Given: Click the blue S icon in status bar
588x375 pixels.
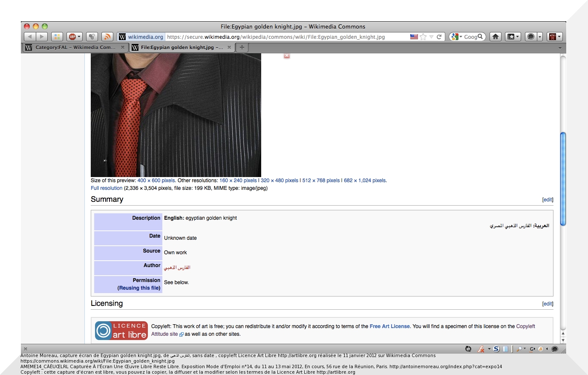Looking at the screenshot, I should (496, 349).
